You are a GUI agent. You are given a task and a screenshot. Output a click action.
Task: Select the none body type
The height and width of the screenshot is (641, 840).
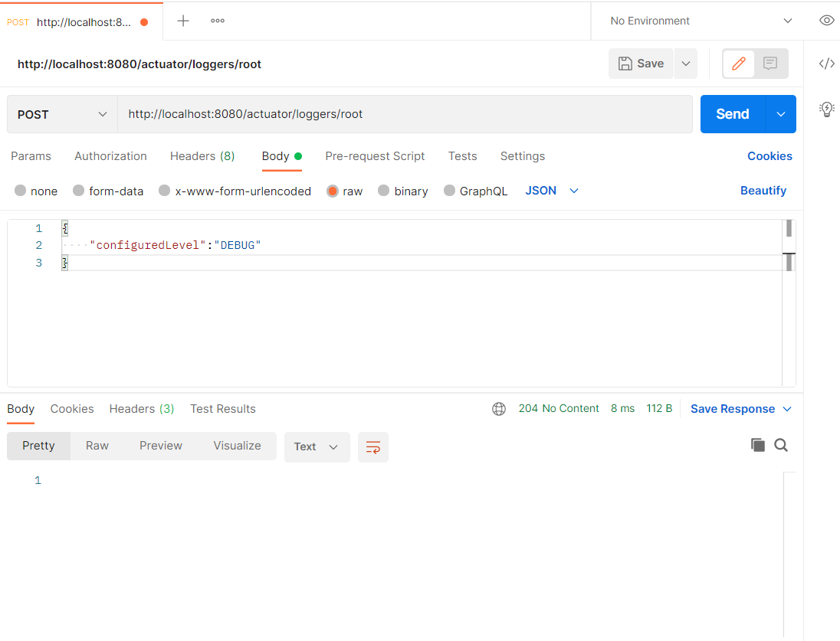coord(36,191)
